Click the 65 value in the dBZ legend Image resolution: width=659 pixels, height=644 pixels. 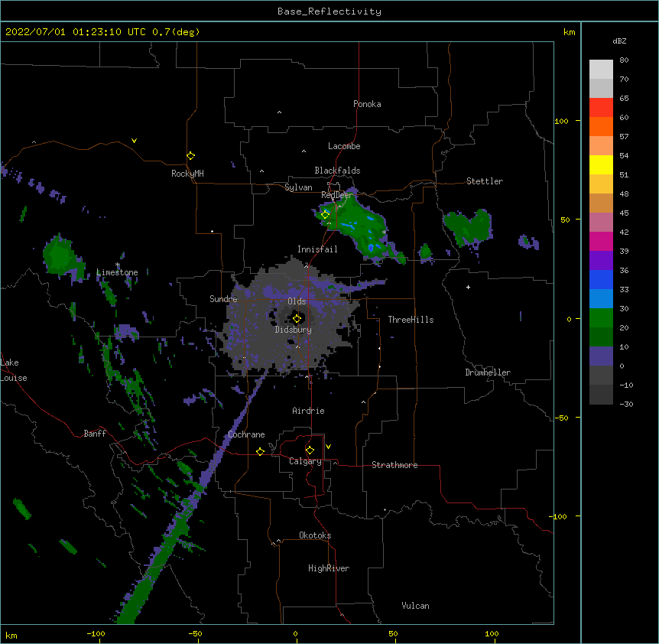624,99
